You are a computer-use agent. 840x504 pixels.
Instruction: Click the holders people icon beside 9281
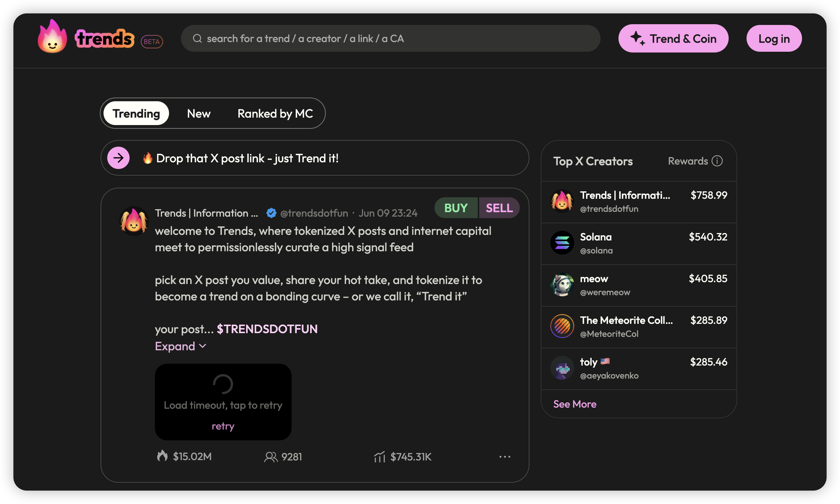pos(271,457)
